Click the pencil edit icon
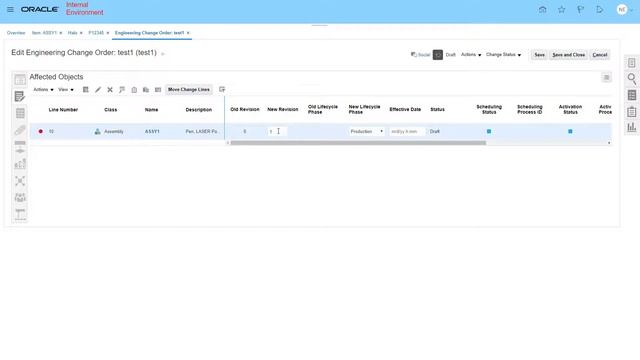The height and width of the screenshot is (360, 640). 98,89
